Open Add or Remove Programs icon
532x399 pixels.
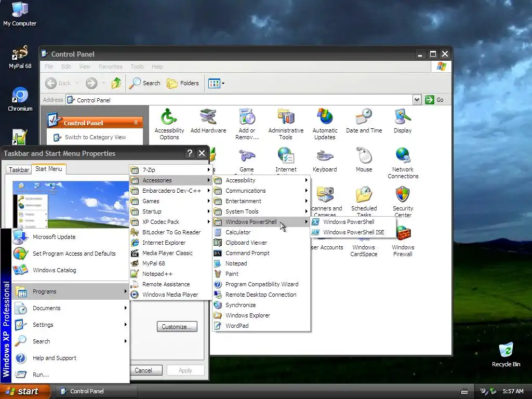pos(247,124)
